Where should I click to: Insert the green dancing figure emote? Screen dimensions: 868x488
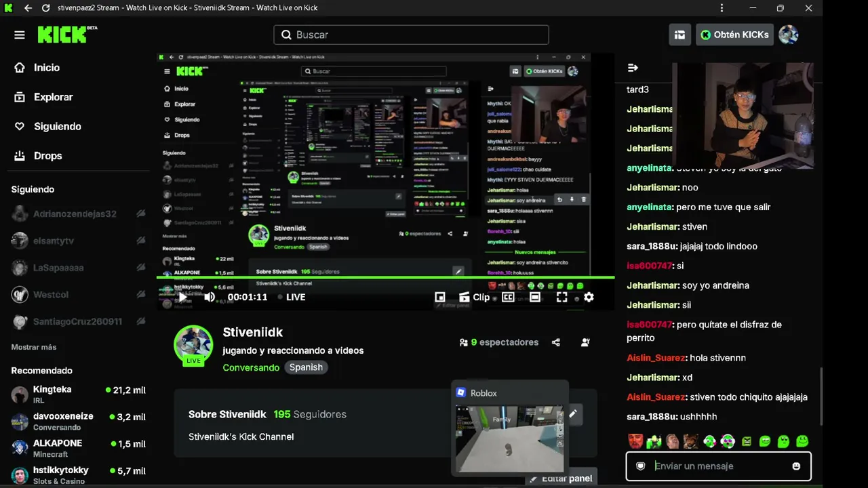pos(654,441)
